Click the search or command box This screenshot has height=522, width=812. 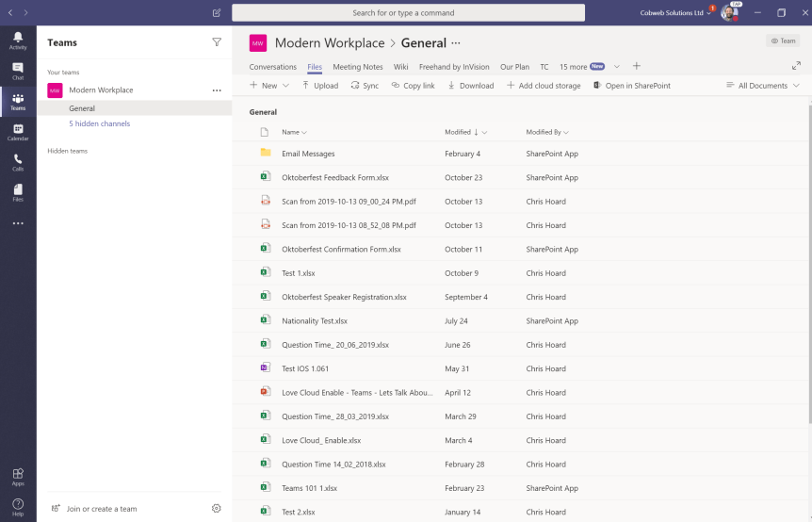tap(408, 13)
